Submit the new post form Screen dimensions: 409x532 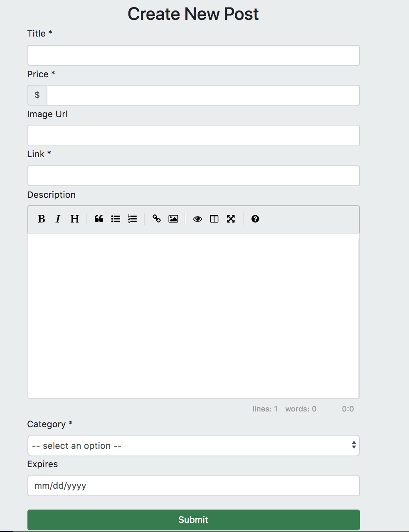coord(193,520)
